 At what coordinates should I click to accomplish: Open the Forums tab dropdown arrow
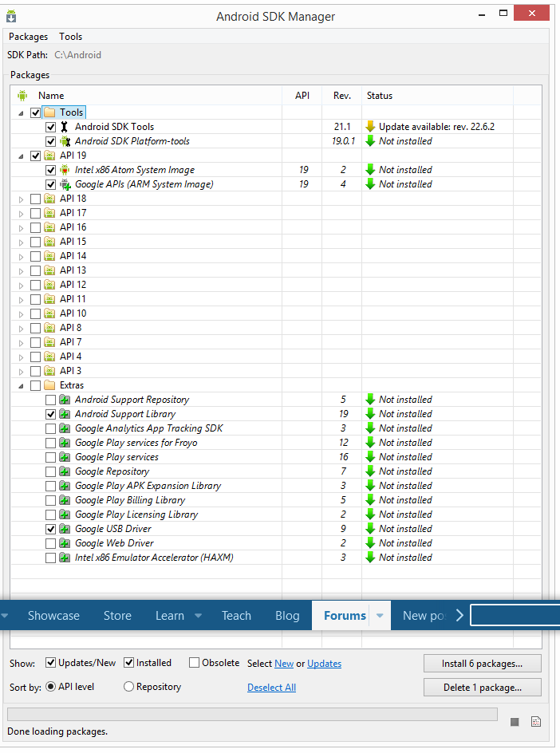[380, 616]
